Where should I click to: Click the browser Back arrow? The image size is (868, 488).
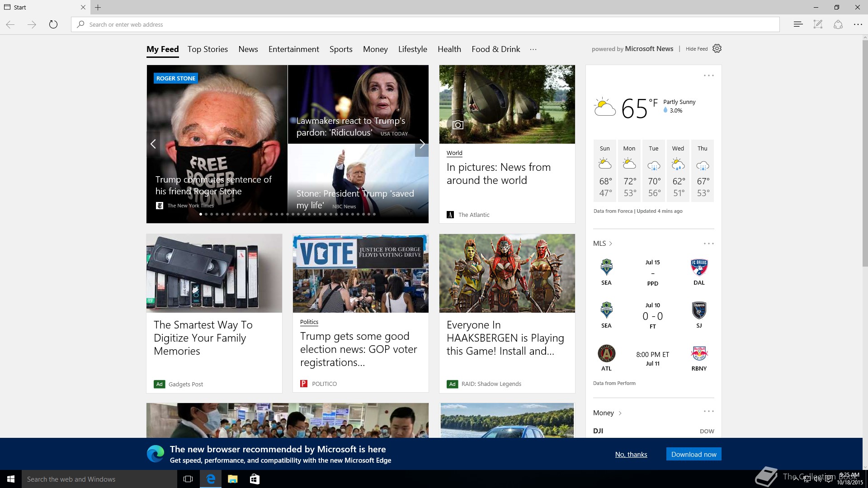pos(10,24)
